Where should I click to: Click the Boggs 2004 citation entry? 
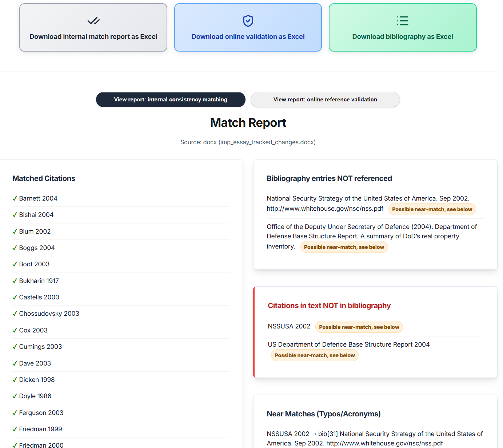(37, 247)
